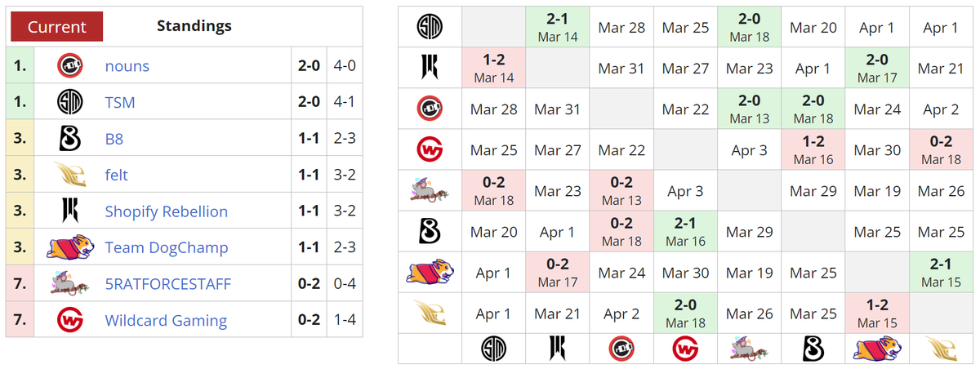Image resolution: width=980 pixels, height=369 pixels.
Task: Click felt logo in crosstable bottom-right corner
Action: [x=941, y=347]
